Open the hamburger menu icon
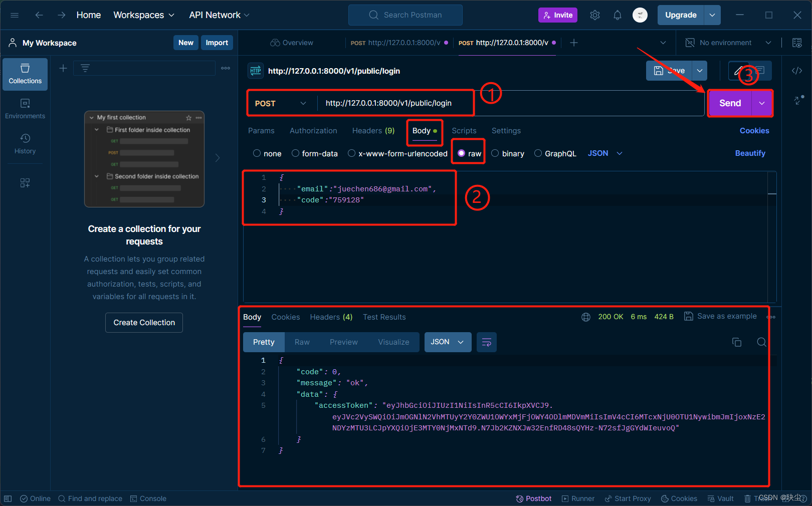Viewport: 812px width, 506px height. coord(15,15)
